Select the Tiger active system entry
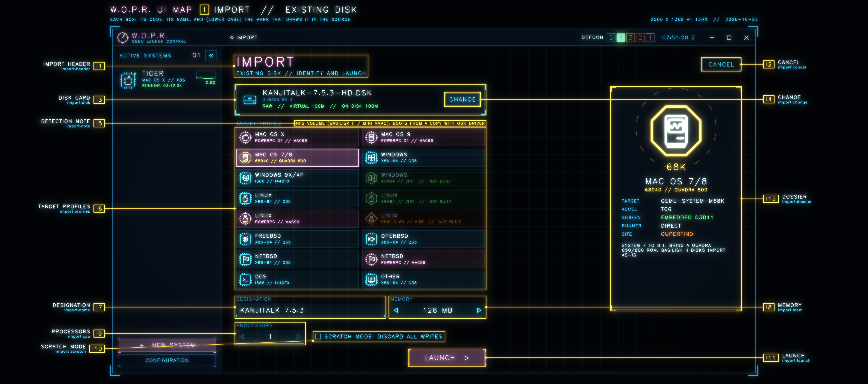The image size is (868, 384). 168,80
